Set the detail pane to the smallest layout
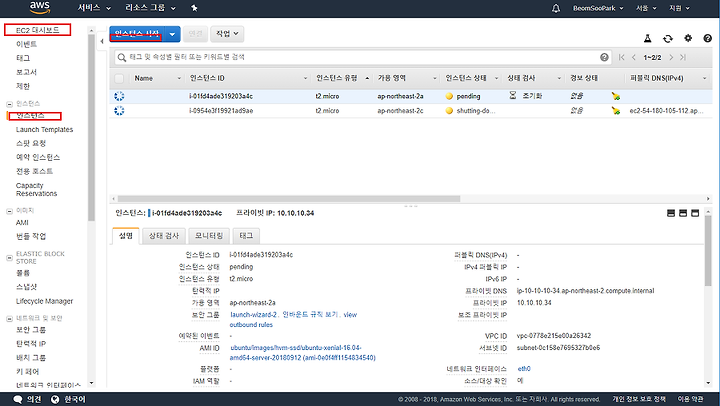Viewport: 720px width, 406px height. coord(671,213)
